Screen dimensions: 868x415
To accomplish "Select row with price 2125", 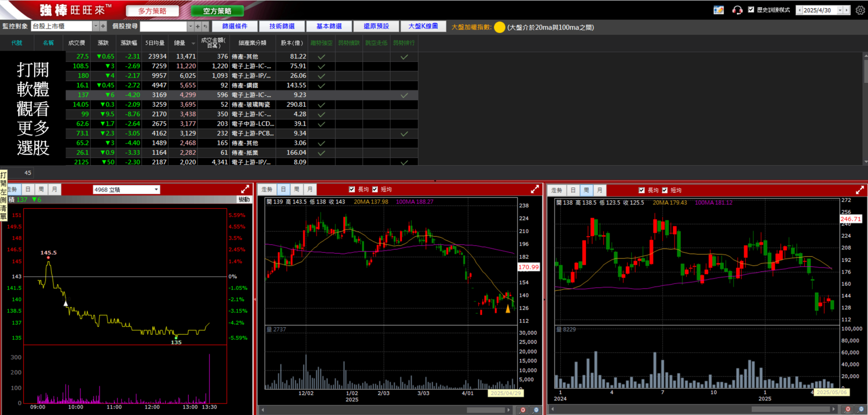I will [242, 162].
